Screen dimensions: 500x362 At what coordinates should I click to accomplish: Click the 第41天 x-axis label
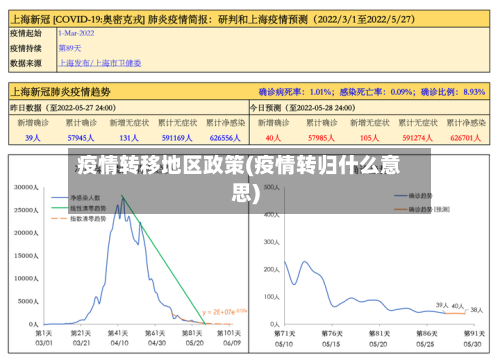click(118, 333)
